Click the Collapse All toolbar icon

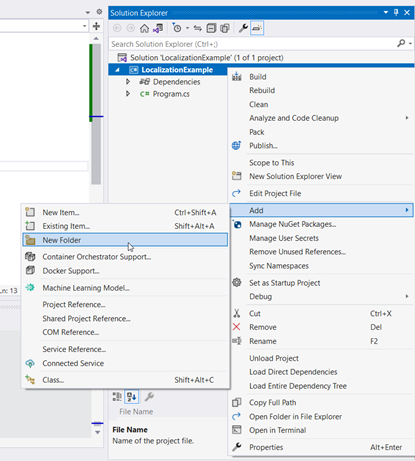pyautogui.click(x=211, y=28)
